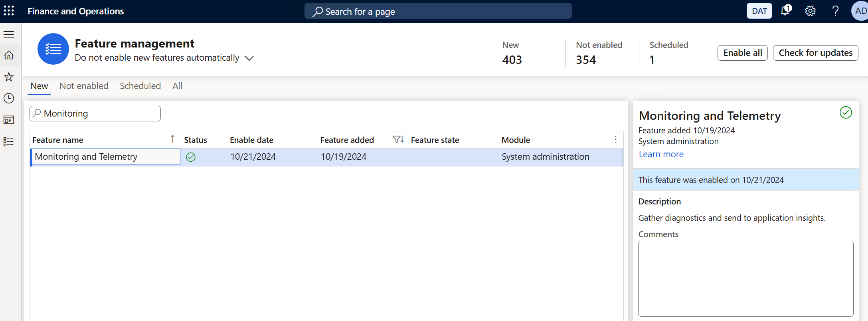Viewport: 868px width, 321px height.
Task: Open grid options three-dot menu
Action: point(615,139)
